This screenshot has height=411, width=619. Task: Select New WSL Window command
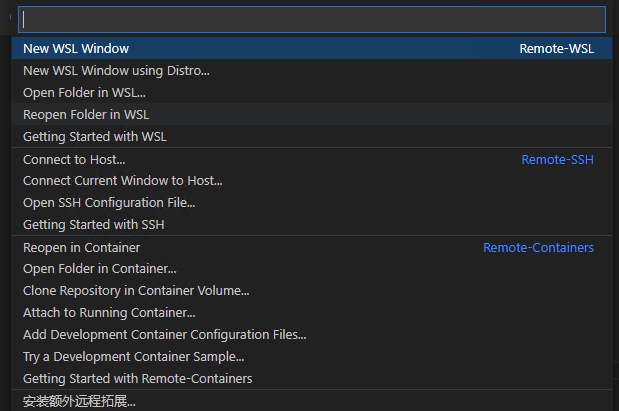tap(76, 48)
